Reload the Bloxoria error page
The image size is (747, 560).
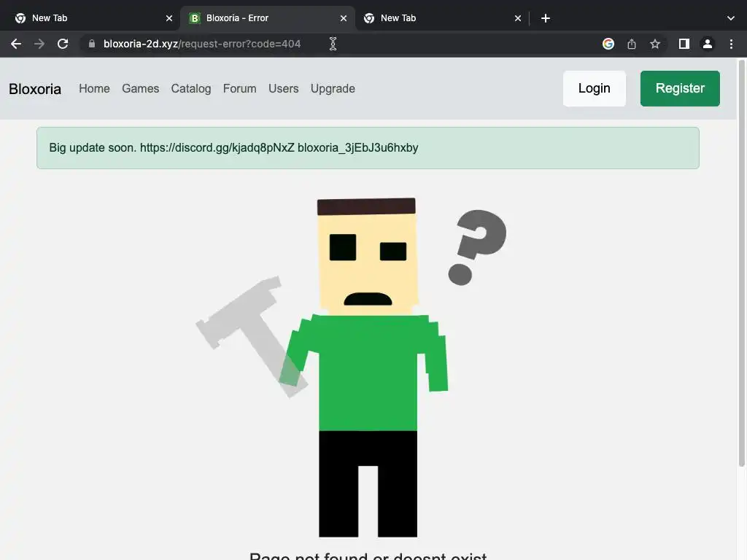click(63, 44)
